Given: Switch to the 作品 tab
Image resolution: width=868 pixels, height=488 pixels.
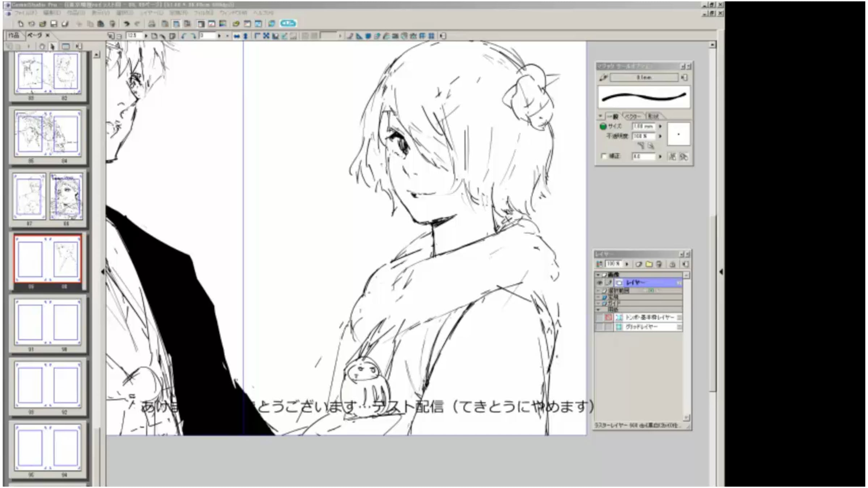Looking at the screenshot, I should (14, 35).
